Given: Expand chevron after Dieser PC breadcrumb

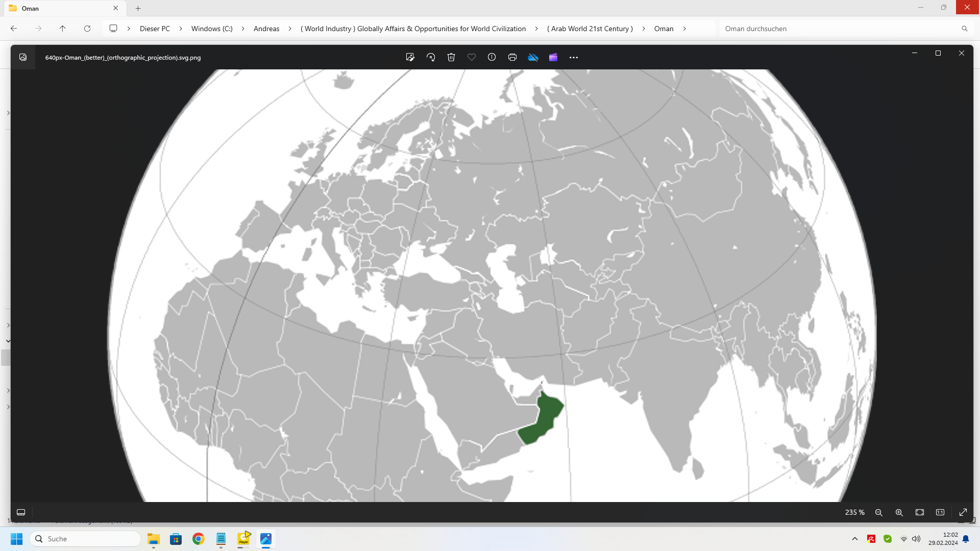Looking at the screenshot, I should (181, 29).
